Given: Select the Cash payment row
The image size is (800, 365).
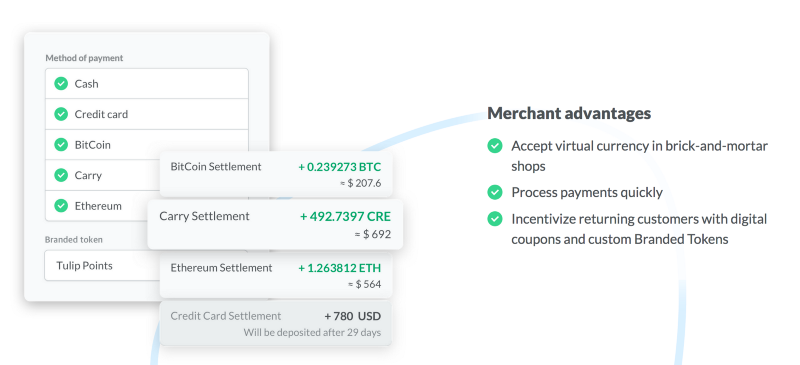Looking at the screenshot, I should coord(147,84).
